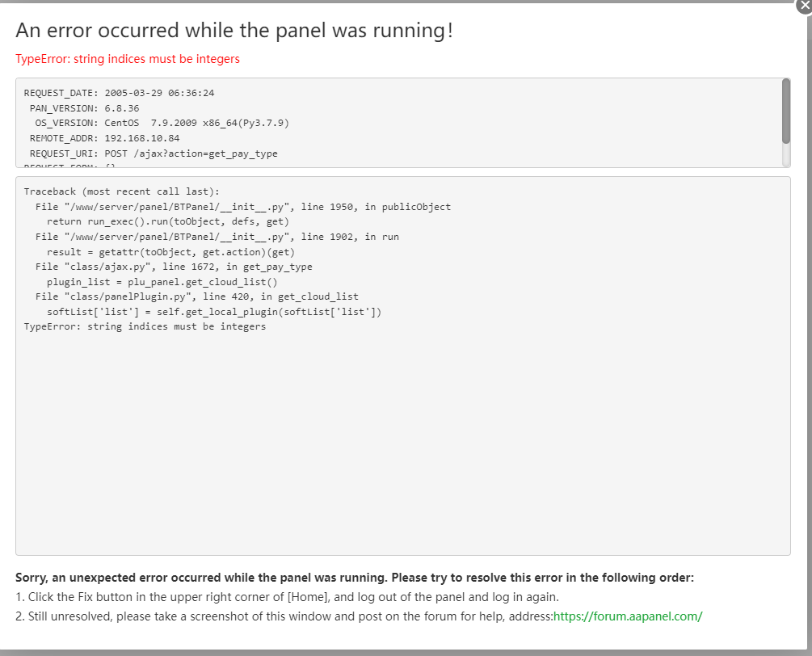This screenshot has height=656, width=812.
Task: Click the final TypeError line in traceback
Action: coord(145,326)
